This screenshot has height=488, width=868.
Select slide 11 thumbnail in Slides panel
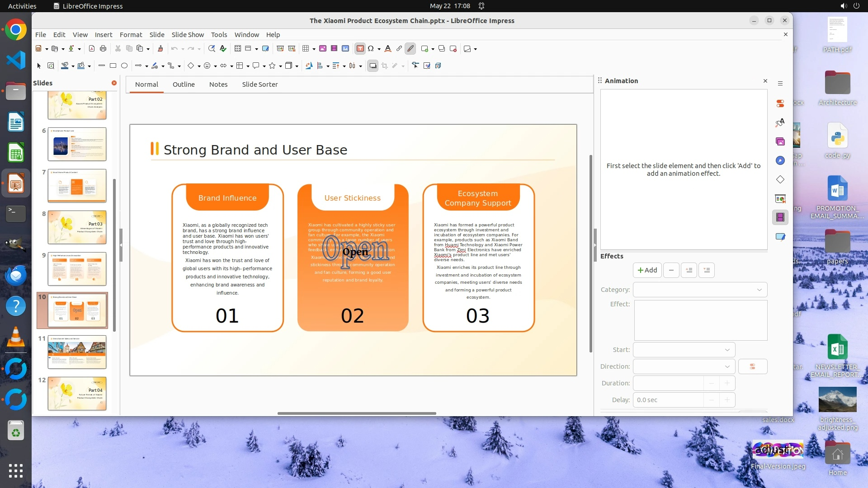77,352
